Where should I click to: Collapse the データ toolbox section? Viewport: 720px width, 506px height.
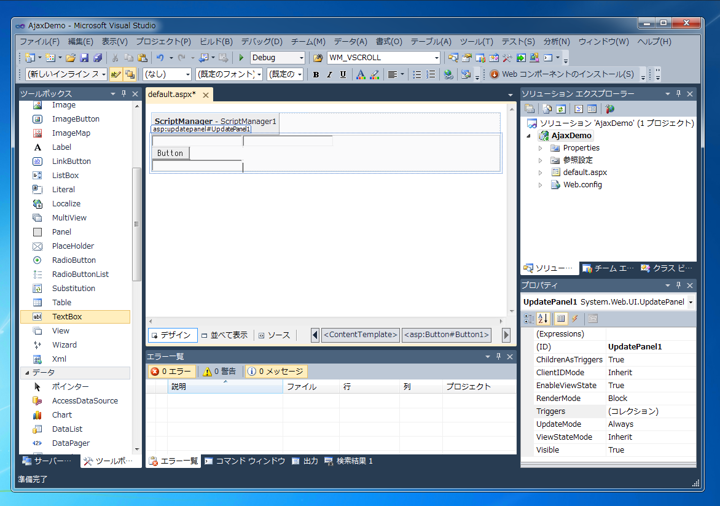point(27,372)
